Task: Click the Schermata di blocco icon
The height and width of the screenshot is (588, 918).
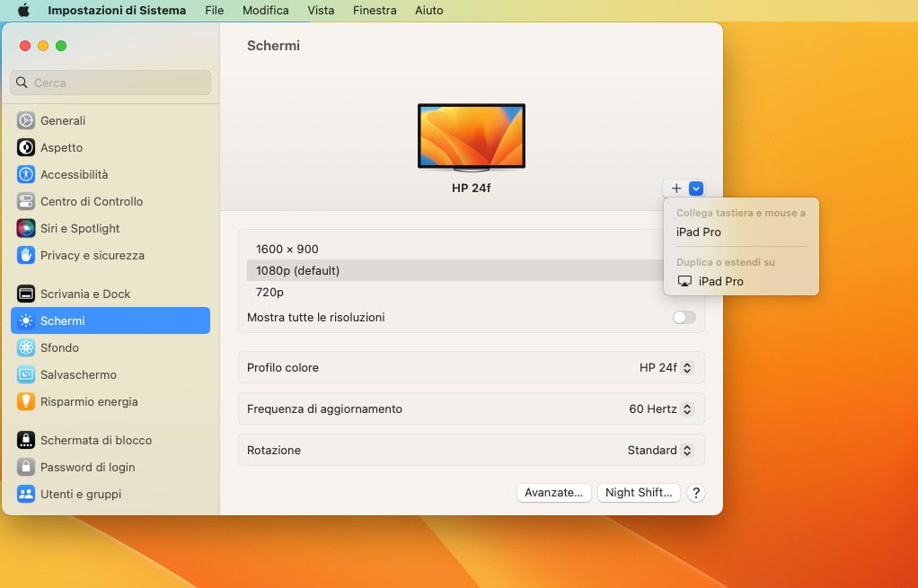Action: (26, 440)
